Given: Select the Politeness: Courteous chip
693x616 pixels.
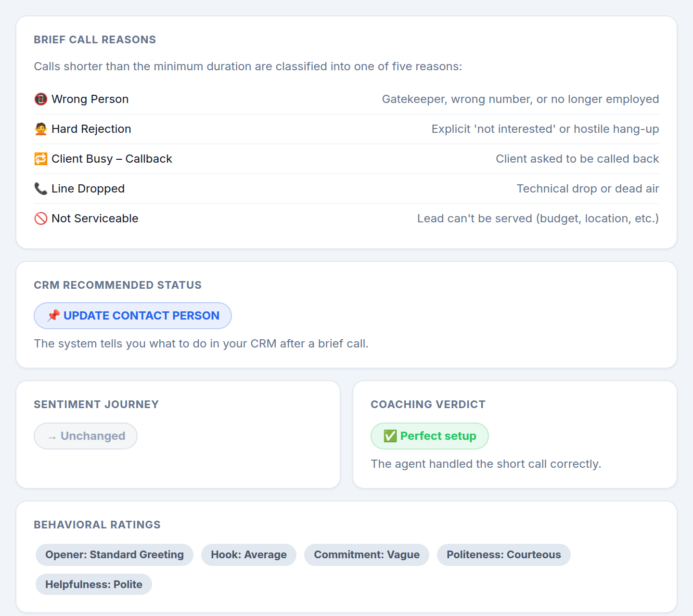Looking at the screenshot, I should 504,555.
